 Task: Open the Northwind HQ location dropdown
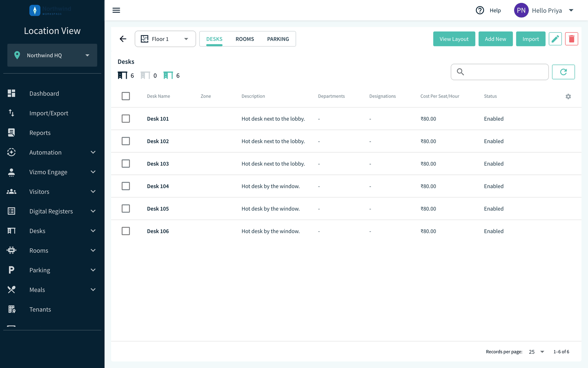pos(52,55)
